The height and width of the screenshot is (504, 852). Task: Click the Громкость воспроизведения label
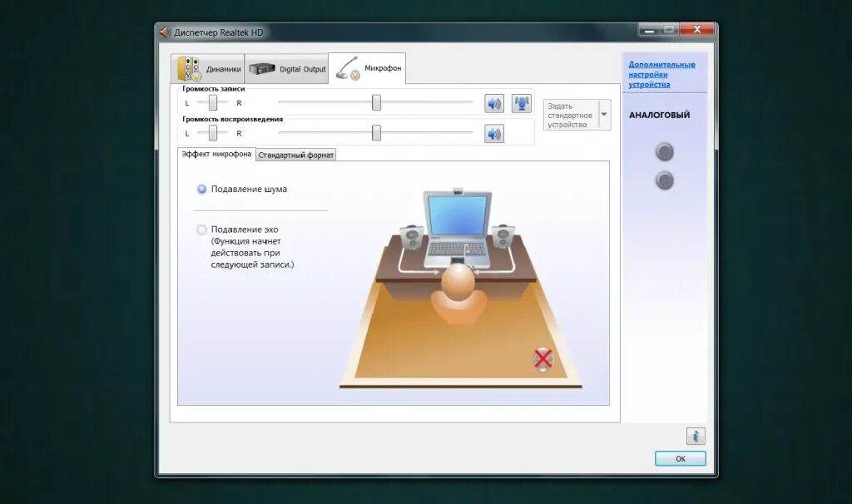coord(233,119)
